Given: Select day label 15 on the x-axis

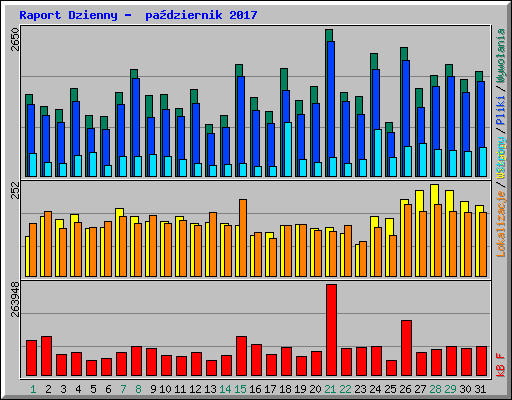Looking at the screenshot, I should click(x=240, y=389).
